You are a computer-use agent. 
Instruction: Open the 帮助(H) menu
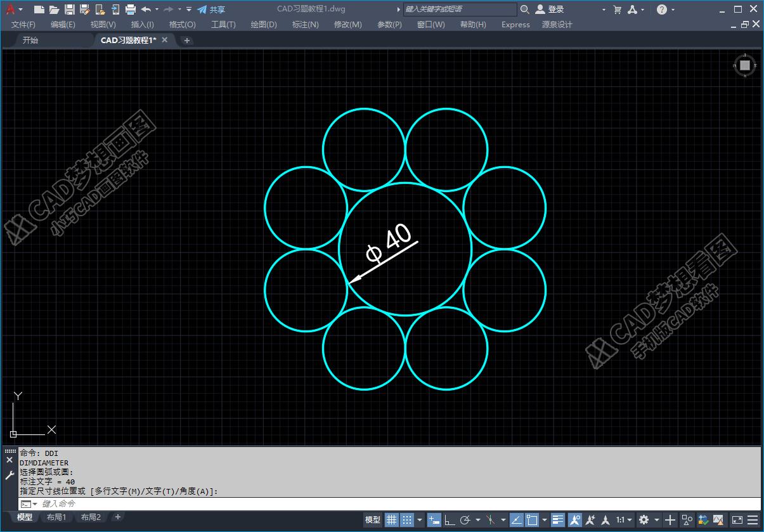click(x=473, y=25)
